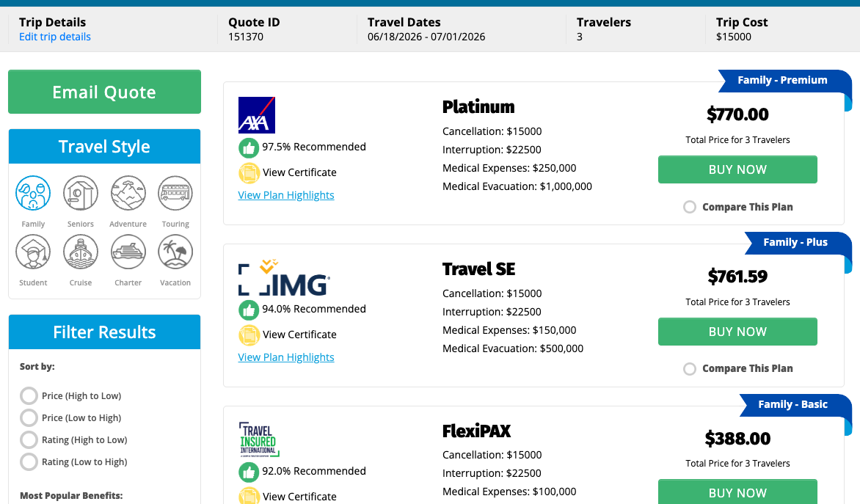Screen dimensions: 860x504
Task: Sort by Rating (High to Low)
Action: [29, 440]
